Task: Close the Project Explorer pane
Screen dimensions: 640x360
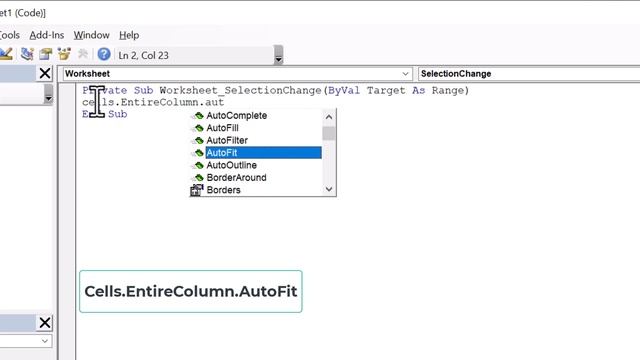Action: click(x=45, y=73)
